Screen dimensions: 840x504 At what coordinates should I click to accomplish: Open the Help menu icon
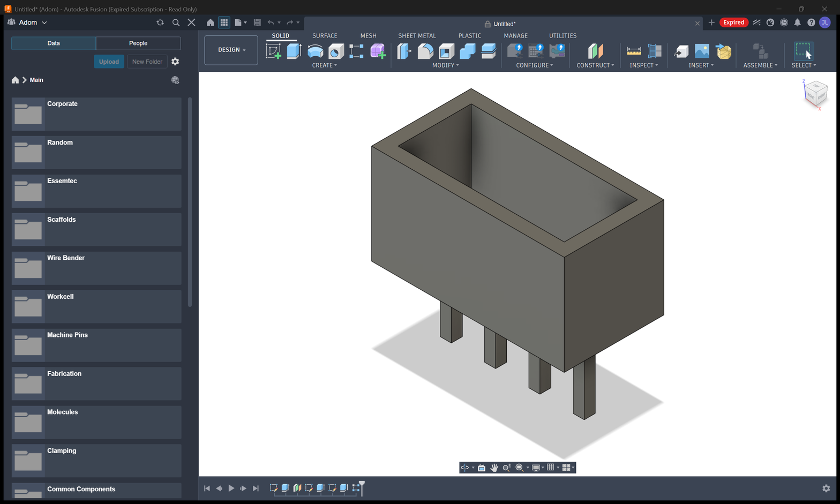coord(811,22)
